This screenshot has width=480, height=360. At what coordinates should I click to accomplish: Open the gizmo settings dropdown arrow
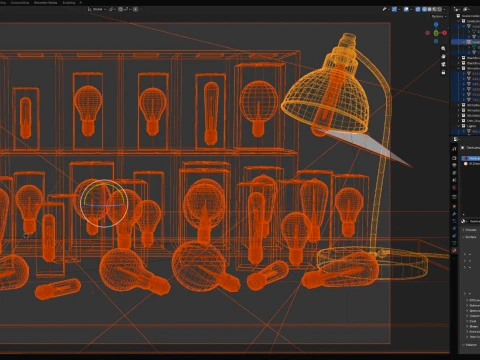pos(399,9)
